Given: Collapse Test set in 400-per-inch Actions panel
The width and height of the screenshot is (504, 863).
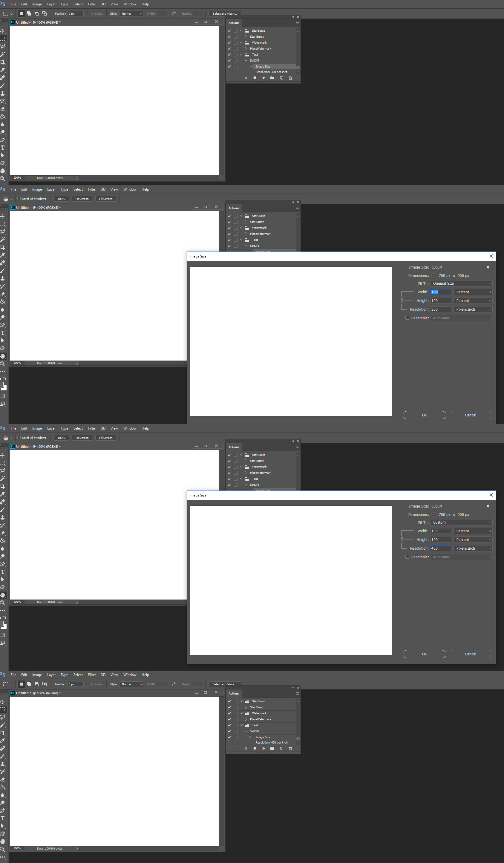Looking at the screenshot, I should (241, 725).
